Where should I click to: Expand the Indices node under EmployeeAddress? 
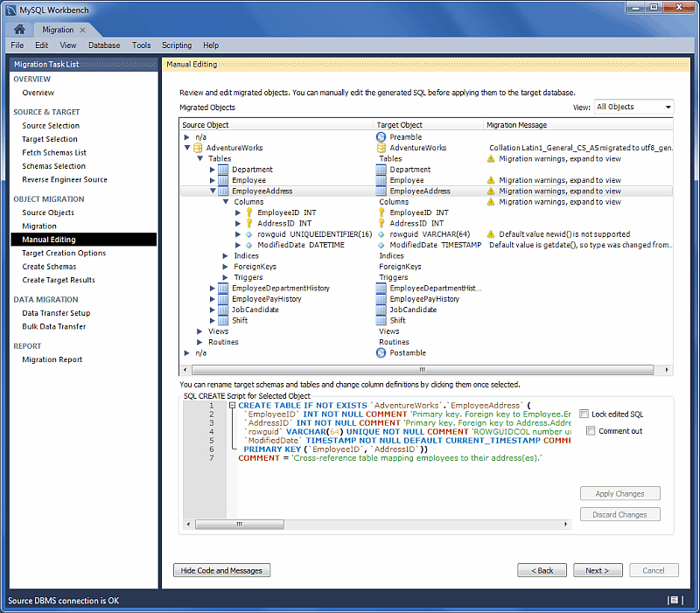coord(225,256)
